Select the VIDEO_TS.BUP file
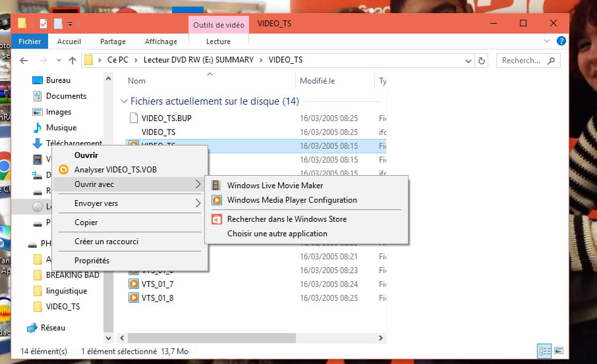 coord(167,118)
